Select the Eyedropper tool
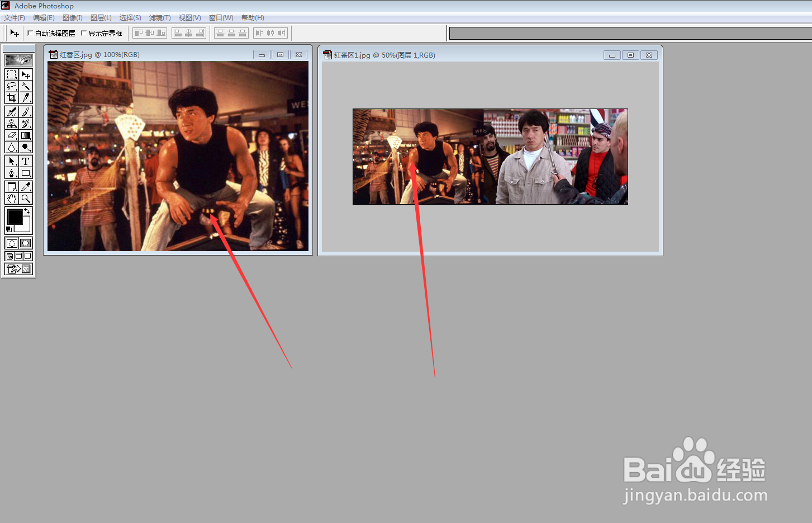The image size is (812, 523). pyautogui.click(x=26, y=187)
